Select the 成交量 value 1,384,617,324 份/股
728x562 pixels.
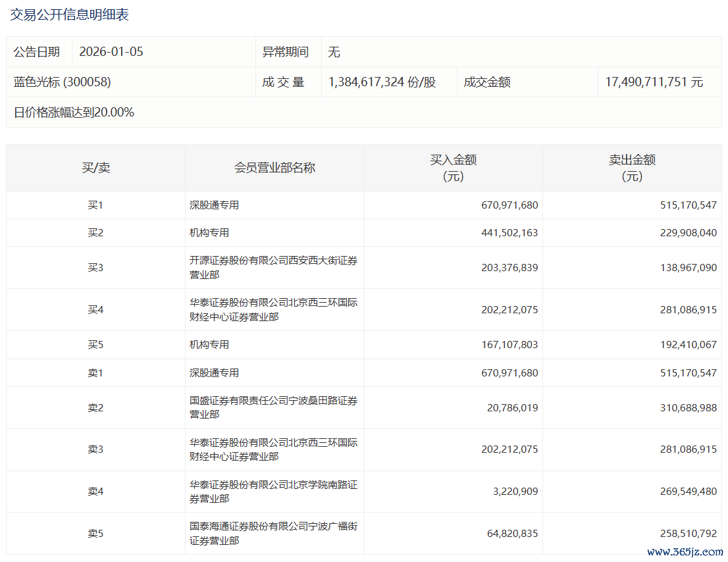pos(382,82)
